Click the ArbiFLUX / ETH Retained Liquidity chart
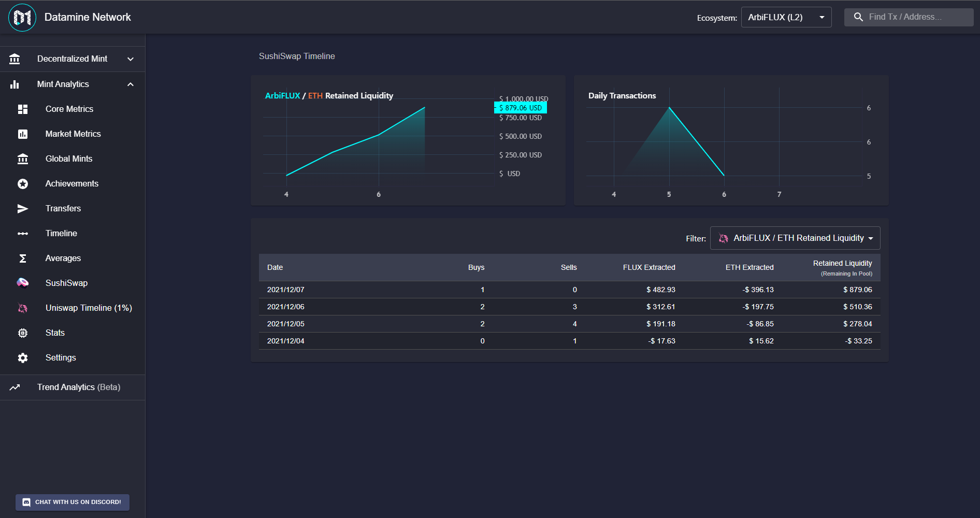980x518 pixels. point(408,140)
